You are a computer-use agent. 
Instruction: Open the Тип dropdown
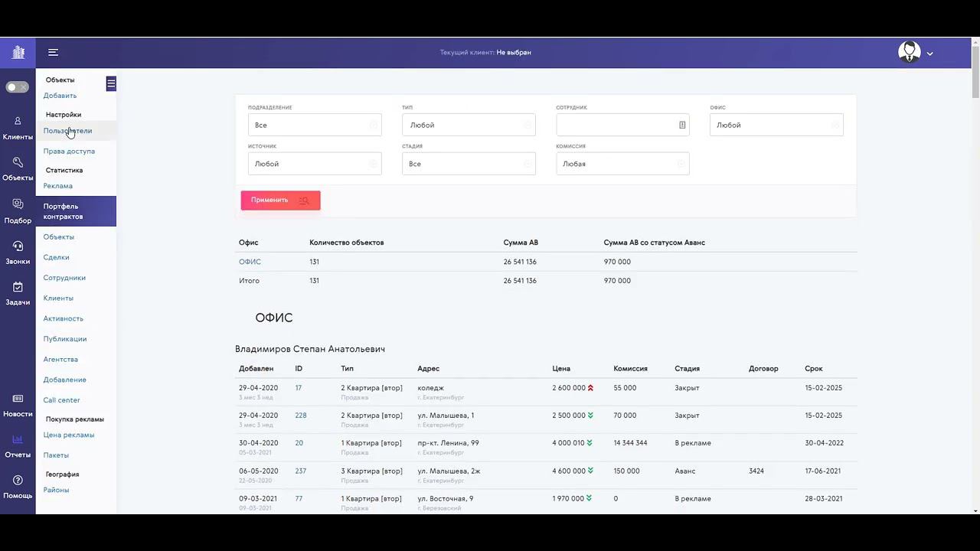469,125
